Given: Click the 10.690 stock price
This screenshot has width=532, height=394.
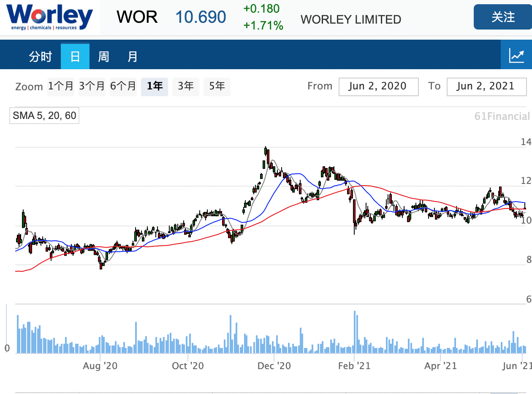Looking at the screenshot, I should coord(201,17).
